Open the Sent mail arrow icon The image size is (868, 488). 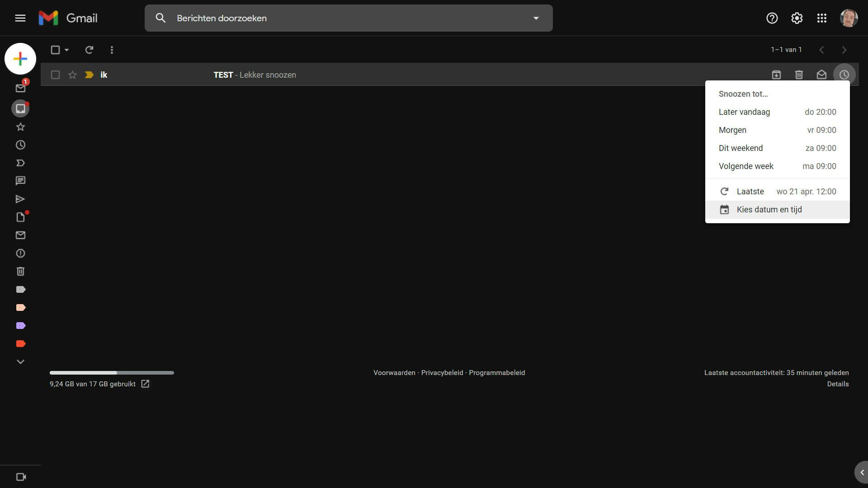(x=20, y=199)
